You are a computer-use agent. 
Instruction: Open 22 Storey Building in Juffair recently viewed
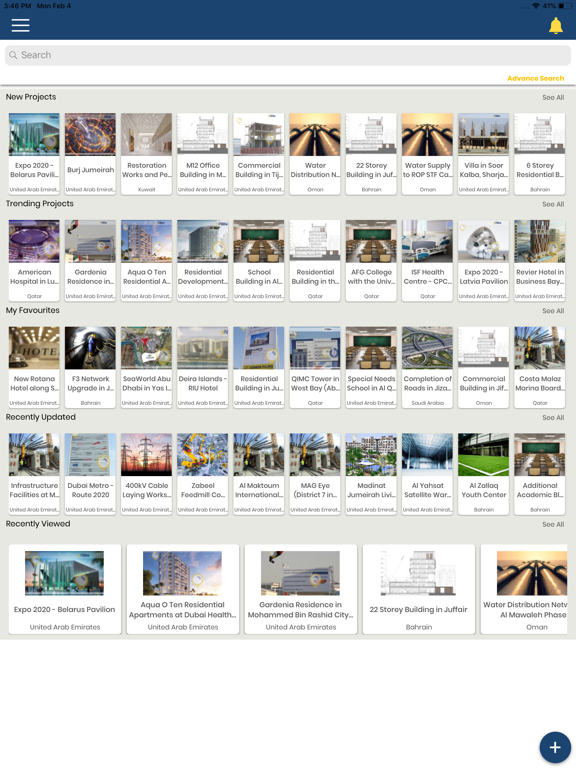click(419, 589)
